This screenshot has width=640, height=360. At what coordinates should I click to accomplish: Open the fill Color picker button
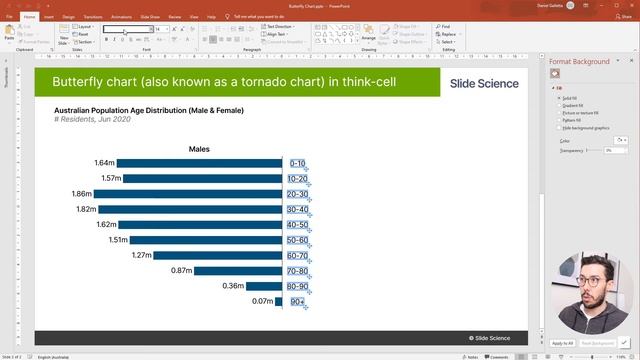(x=621, y=140)
